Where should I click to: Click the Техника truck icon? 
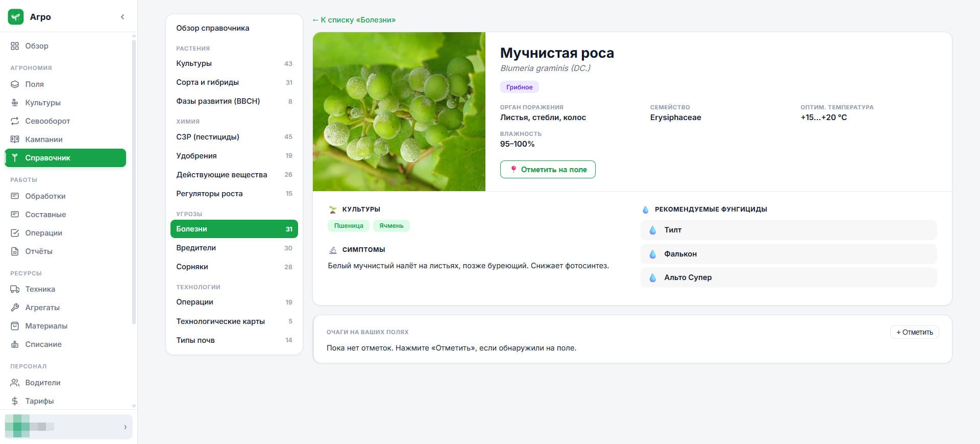(x=15, y=289)
